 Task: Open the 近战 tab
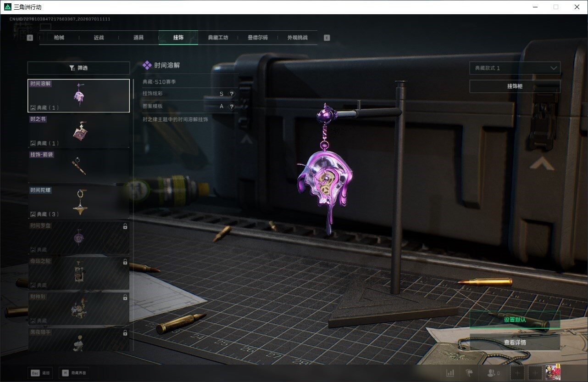point(99,38)
